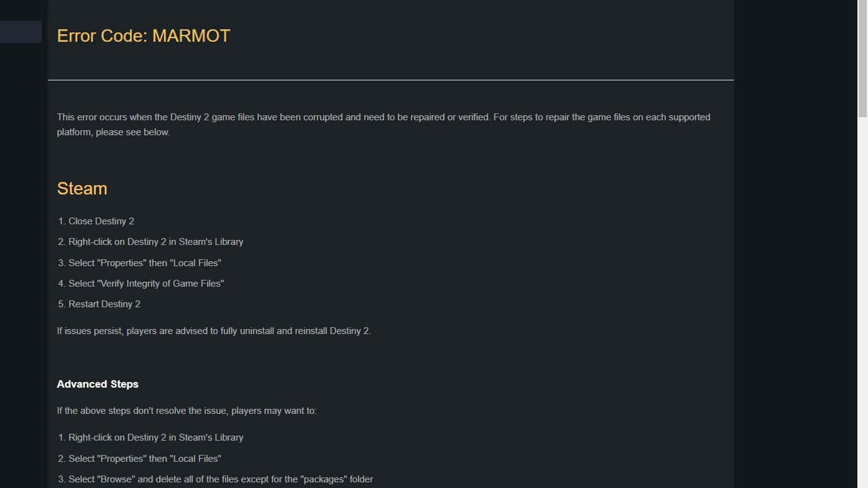Click the "Steam" section heading

(x=82, y=188)
